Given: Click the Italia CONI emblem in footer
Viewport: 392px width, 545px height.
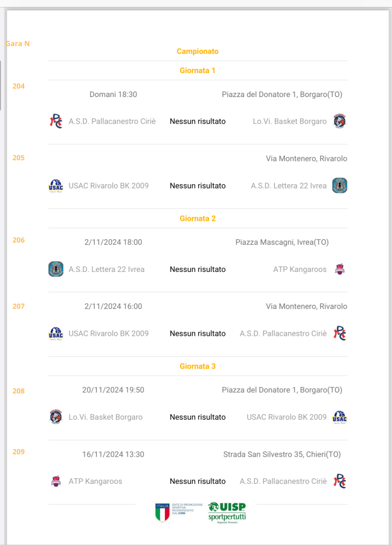Looking at the screenshot, I should (x=163, y=513).
